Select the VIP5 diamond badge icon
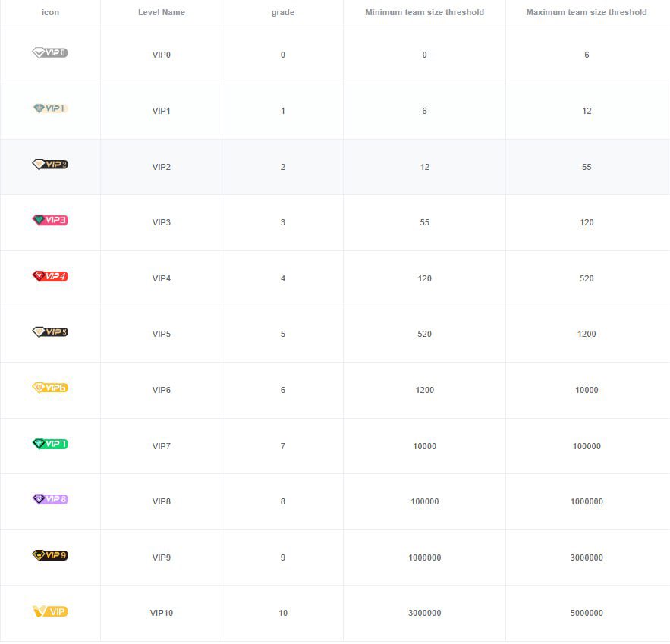The image size is (670, 644). 50,331
